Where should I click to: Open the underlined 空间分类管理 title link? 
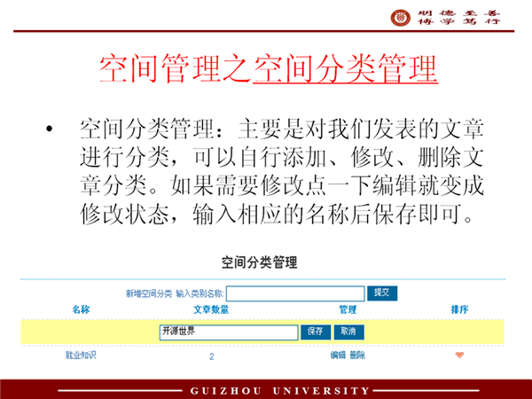pyautogui.click(x=345, y=68)
